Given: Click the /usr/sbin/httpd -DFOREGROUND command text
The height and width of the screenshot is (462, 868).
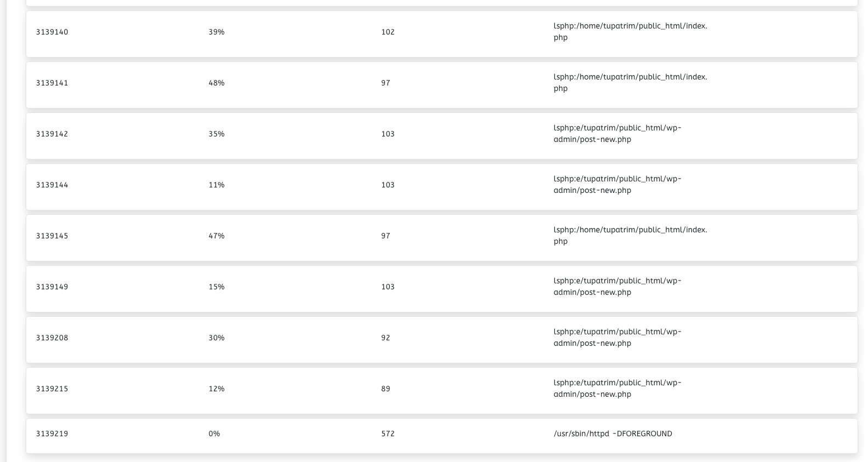Looking at the screenshot, I should [x=613, y=434].
